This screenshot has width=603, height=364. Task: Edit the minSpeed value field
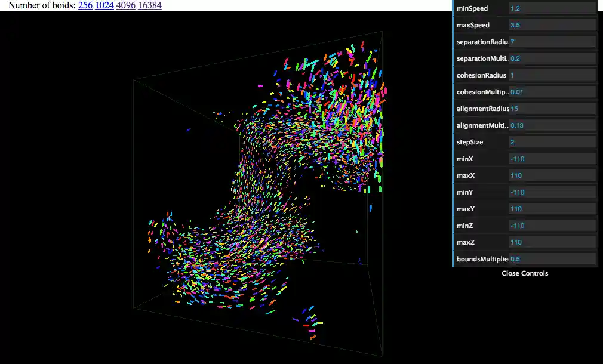pyautogui.click(x=552, y=9)
